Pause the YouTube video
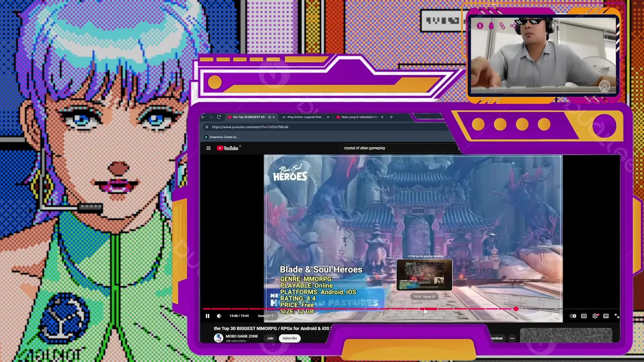This screenshot has width=644, height=362. click(207, 316)
